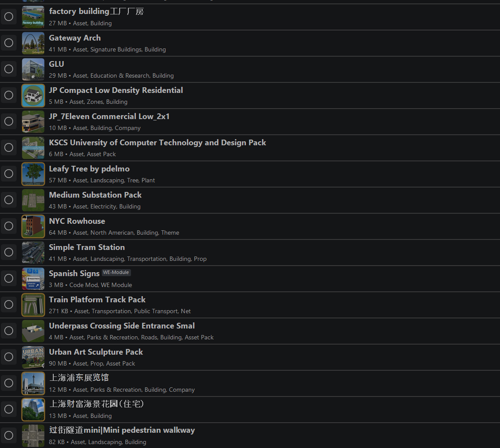Select the Medium Substation Pack radio button
This screenshot has height=448, width=500.
point(9,200)
